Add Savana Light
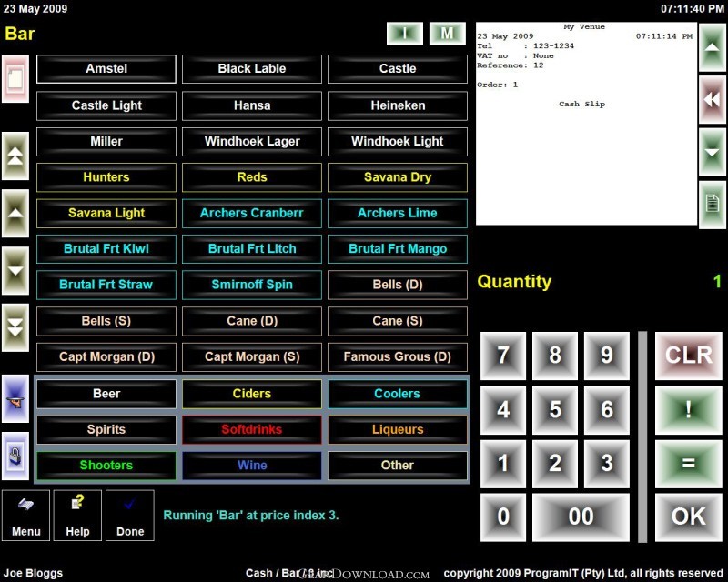 coord(106,213)
